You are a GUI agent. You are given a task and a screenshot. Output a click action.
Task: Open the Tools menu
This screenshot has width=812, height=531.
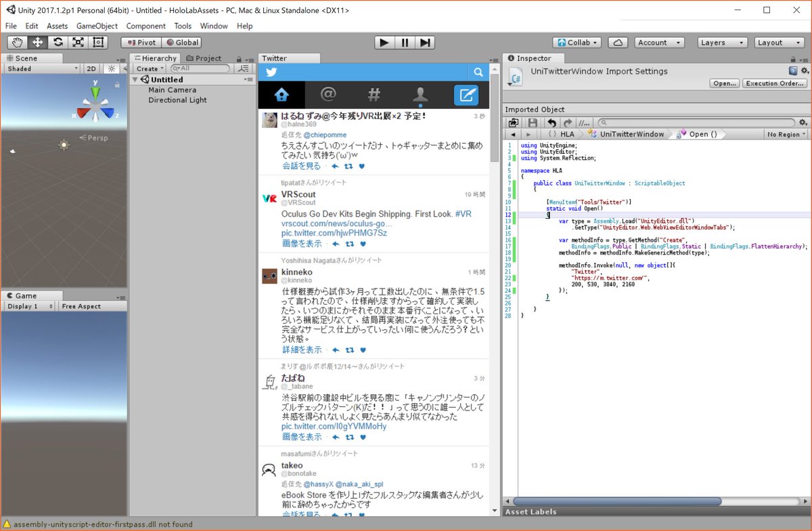(x=183, y=26)
